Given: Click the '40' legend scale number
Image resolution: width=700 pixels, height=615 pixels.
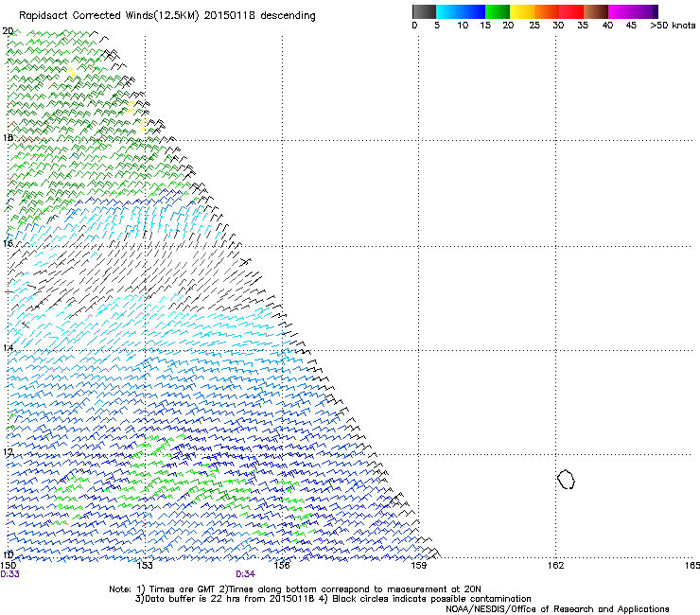Looking at the screenshot, I should 607,25.
